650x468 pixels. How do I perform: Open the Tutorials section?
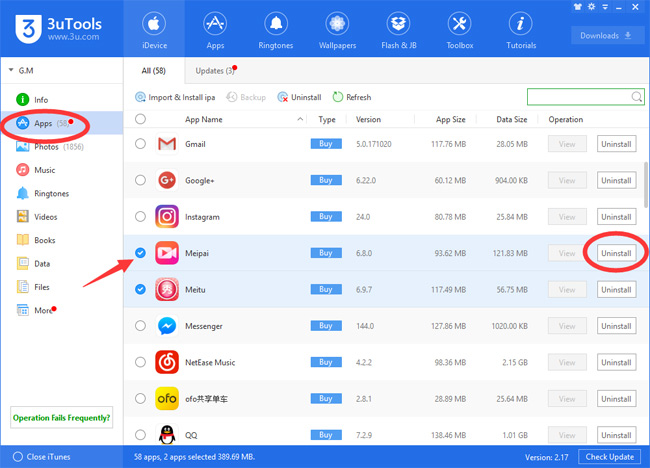521,30
